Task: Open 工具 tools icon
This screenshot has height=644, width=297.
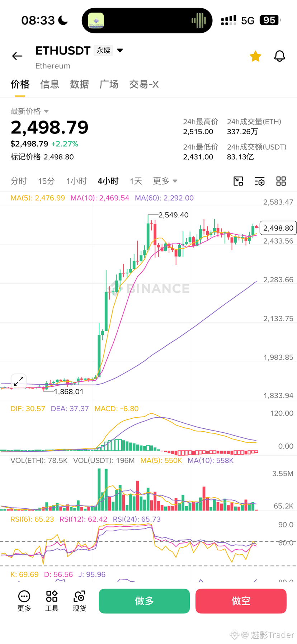Action: [x=52, y=601]
